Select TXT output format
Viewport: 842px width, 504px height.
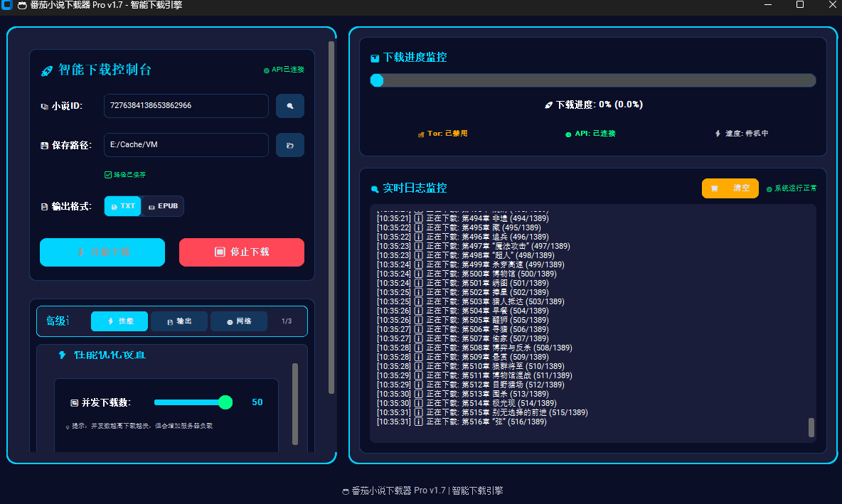tap(123, 206)
